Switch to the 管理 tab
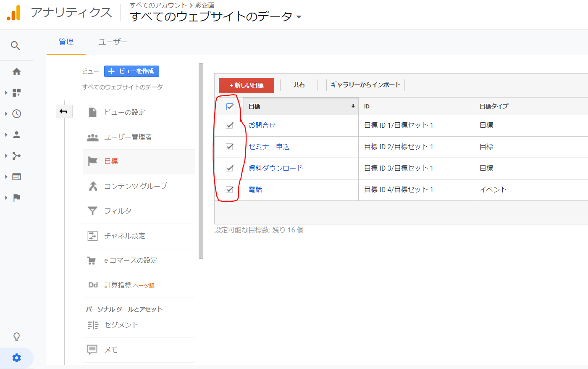This screenshot has height=369, width=588. click(66, 42)
